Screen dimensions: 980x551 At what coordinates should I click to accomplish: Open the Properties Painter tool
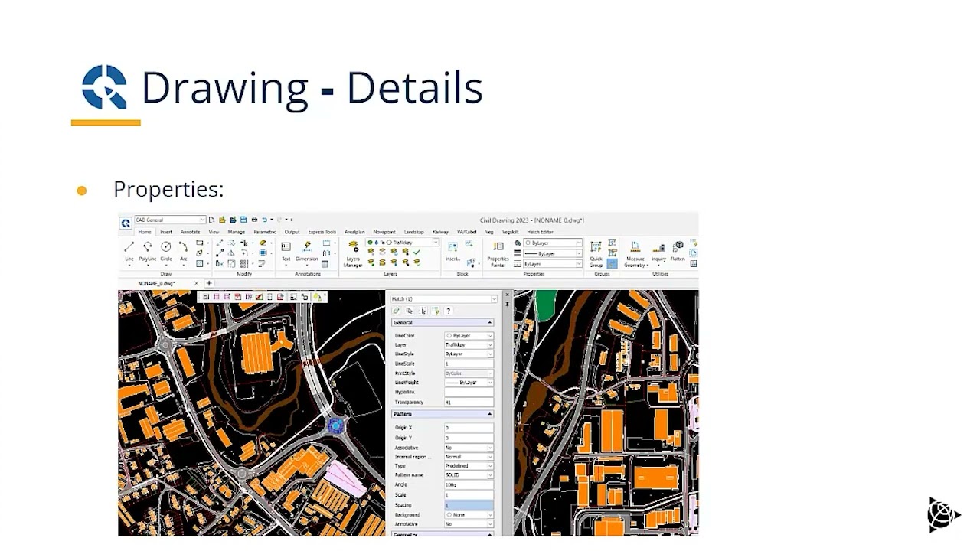tap(498, 253)
